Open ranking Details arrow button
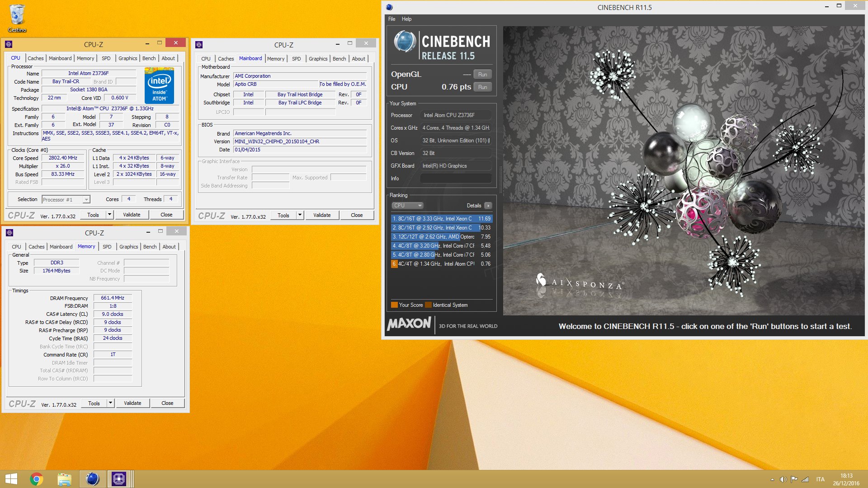This screenshot has height=488, width=868. [488, 206]
